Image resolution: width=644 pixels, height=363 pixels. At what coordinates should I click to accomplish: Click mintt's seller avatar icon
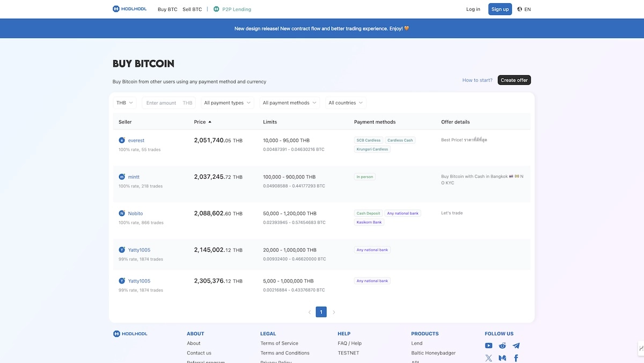pyautogui.click(x=122, y=177)
